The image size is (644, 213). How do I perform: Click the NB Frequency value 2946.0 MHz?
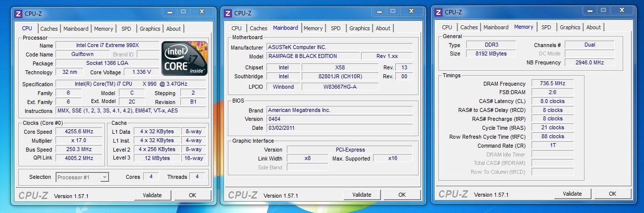tap(590, 63)
